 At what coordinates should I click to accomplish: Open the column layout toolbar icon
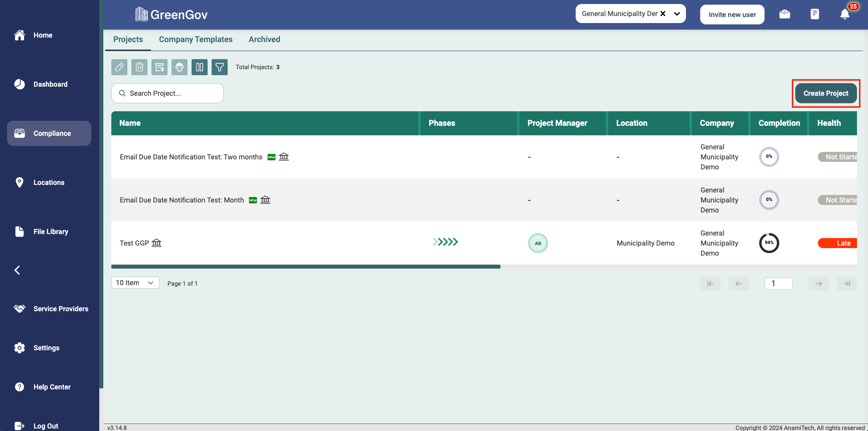pyautogui.click(x=200, y=67)
